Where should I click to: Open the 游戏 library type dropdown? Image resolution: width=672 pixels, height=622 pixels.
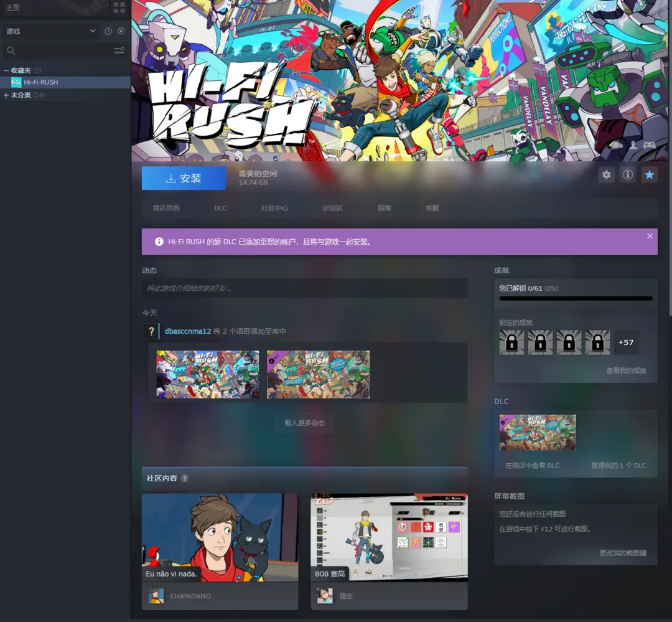(x=50, y=31)
